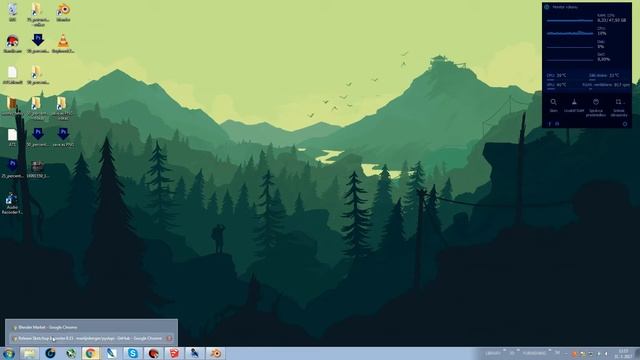Click the Facebook icon in monitor widget
640x360 pixels.
[549, 124]
